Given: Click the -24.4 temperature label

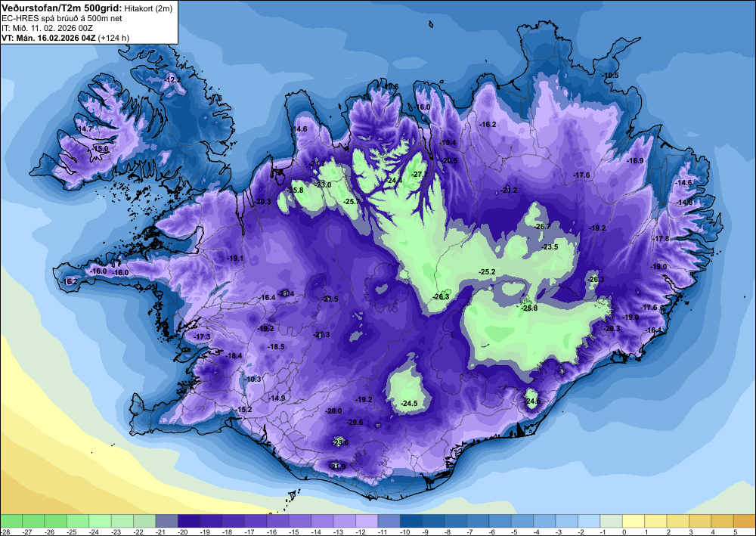Looking at the screenshot, I should 394,180.
